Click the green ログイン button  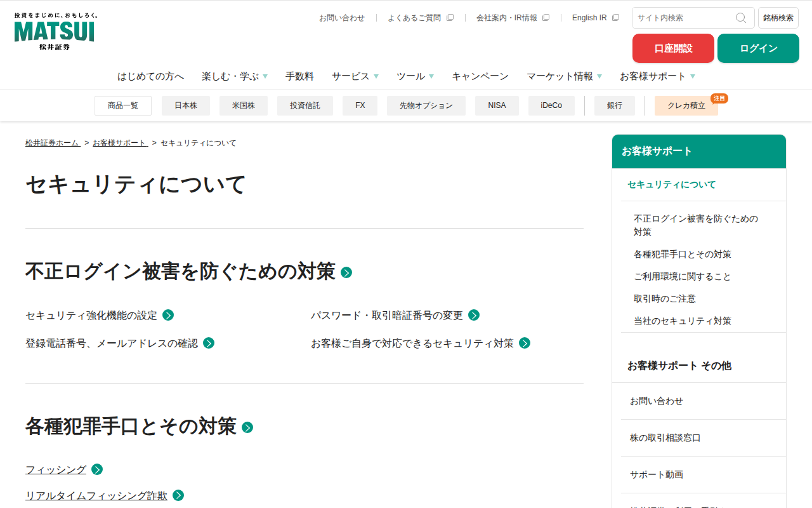click(x=758, y=48)
